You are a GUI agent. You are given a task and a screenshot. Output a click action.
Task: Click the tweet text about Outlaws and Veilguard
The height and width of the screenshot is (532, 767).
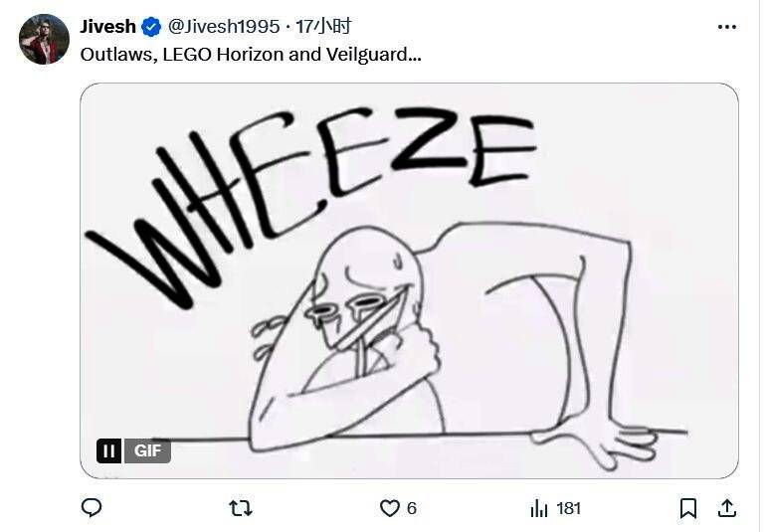click(x=251, y=55)
